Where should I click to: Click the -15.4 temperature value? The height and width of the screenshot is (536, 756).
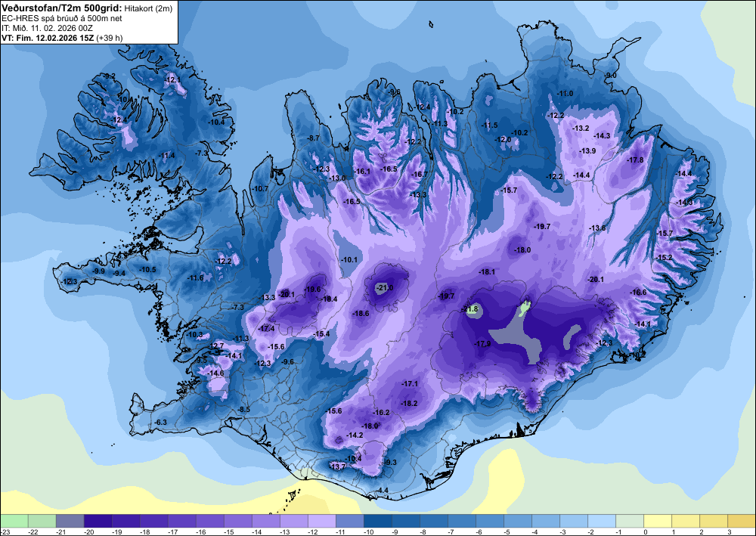[x=321, y=333]
